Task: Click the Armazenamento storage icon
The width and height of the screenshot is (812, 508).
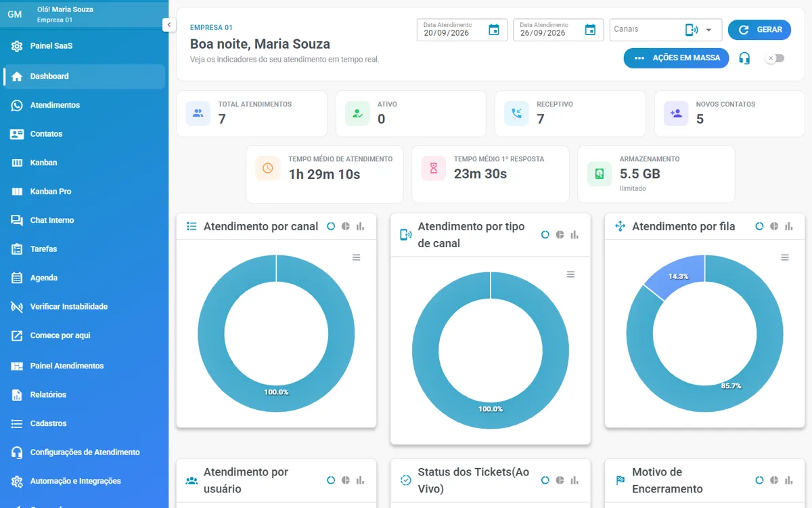Action: coord(599,173)
